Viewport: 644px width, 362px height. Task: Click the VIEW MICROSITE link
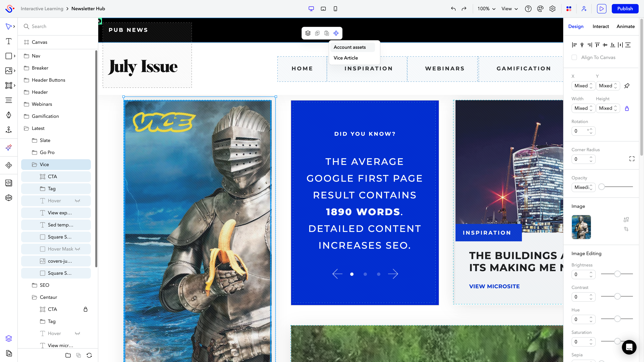coord(494,287)
